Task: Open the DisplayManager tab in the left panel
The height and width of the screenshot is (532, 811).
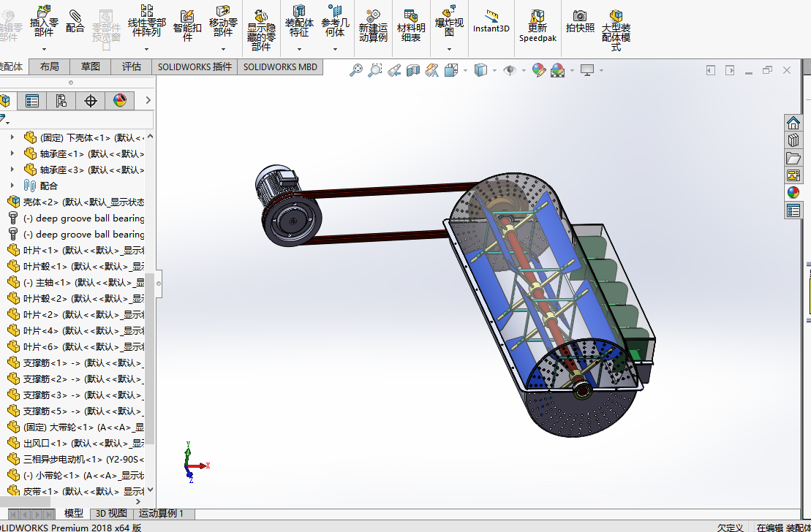Action: coord(119,100)
